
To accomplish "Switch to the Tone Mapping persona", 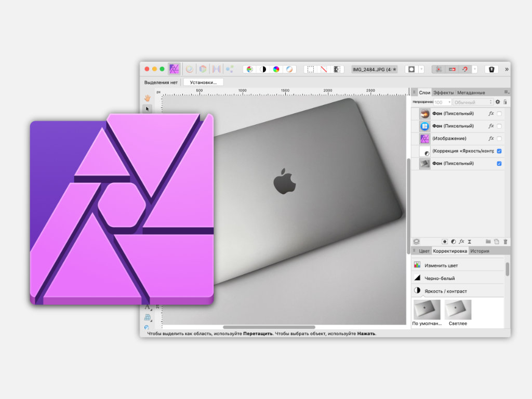I will (217, 69).
